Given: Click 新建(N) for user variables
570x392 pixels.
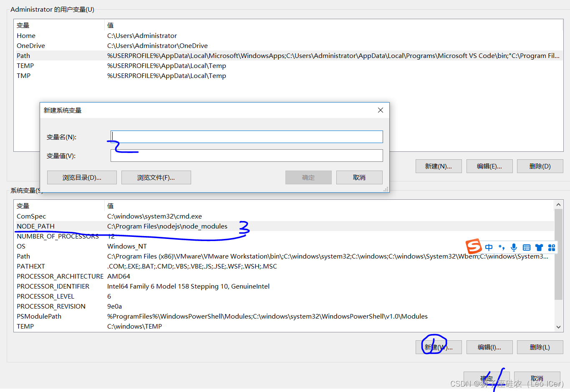Looking at the screenshot, I should click(439, 166).
